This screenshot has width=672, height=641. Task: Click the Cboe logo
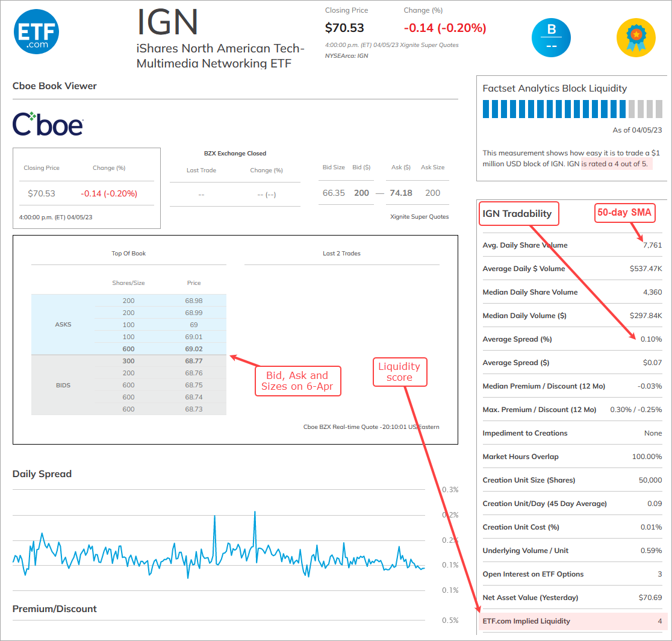[48, 124]
